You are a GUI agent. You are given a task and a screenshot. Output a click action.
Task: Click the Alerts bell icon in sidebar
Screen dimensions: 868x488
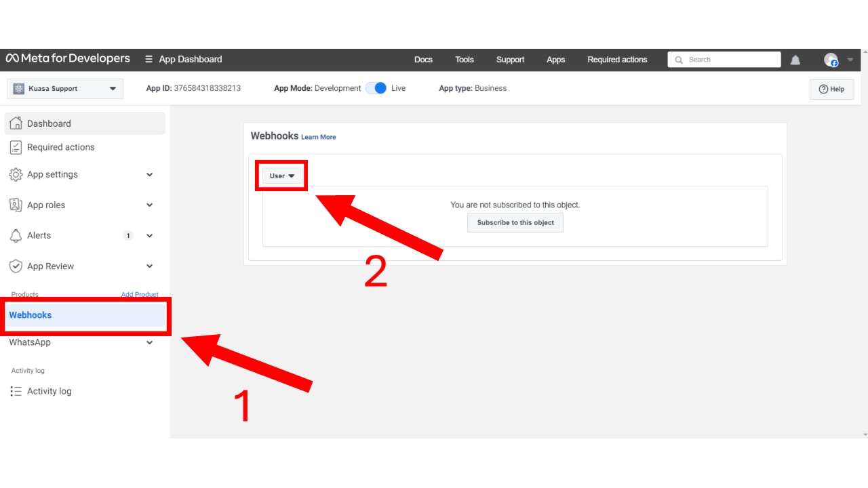(x=16, y=236)
